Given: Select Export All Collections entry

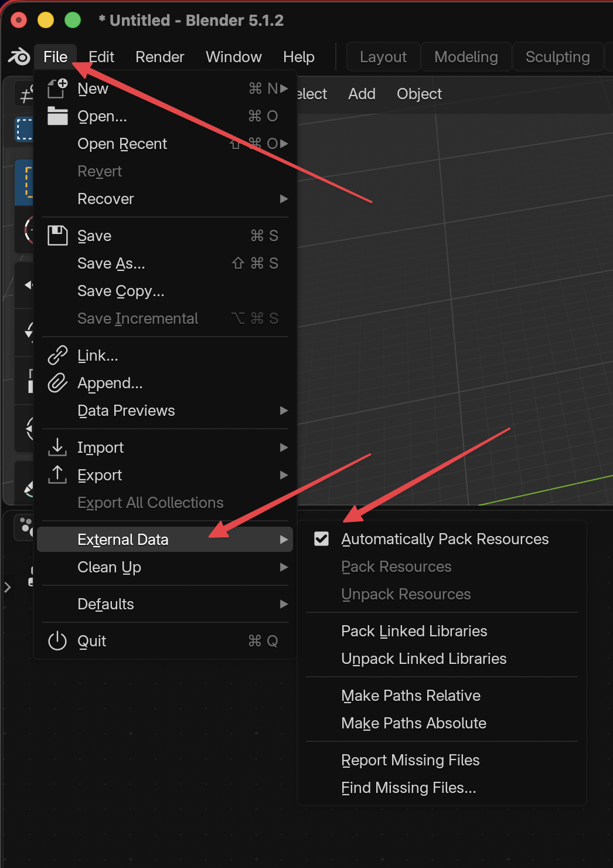Looking at the screenshot, I should pos(165,503).
